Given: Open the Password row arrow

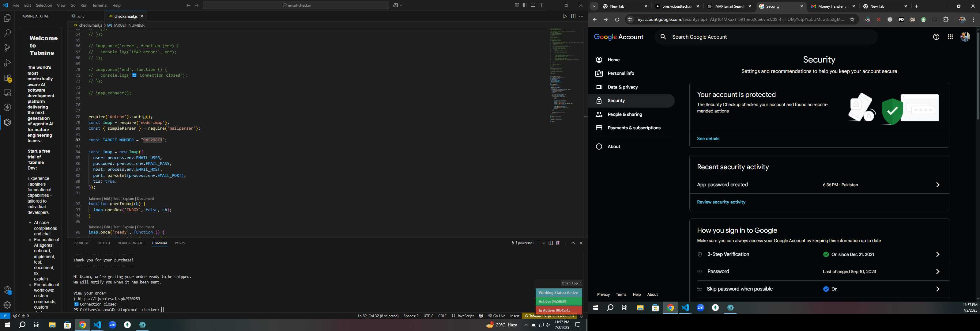Looking at the screenshot, I should coord(937,272).
